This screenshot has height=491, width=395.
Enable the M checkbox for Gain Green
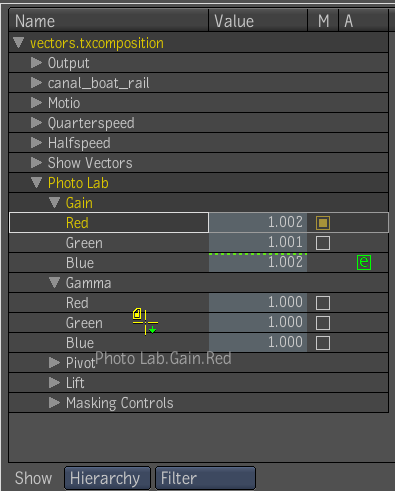[323, 243]
